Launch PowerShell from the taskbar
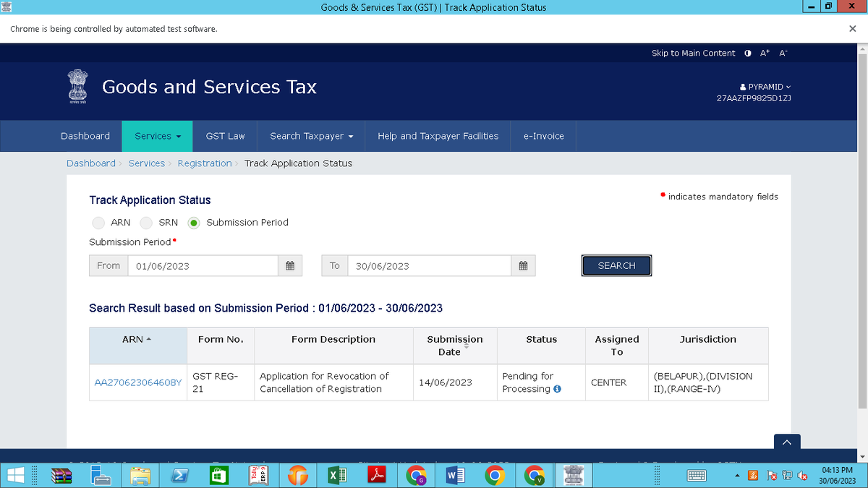Image resolution: width=868 pixels, height=488 pixels. pyautogui.click(x=179, y=476)
